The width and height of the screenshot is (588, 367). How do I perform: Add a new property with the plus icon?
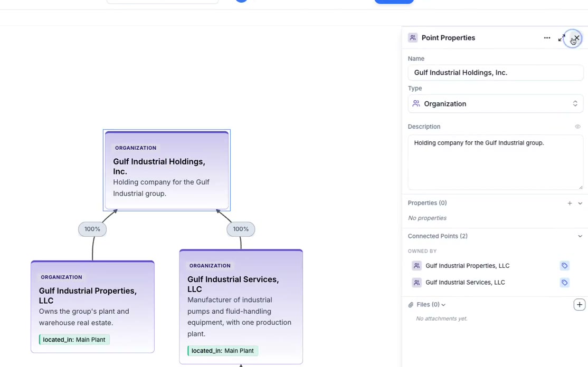570,203
